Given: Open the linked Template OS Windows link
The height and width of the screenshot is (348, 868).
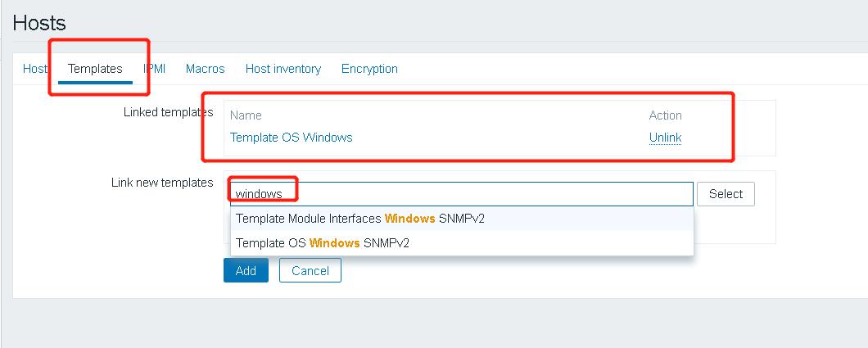Looking at the screenshot, I should pyautogui.click(x=292, y=138).
